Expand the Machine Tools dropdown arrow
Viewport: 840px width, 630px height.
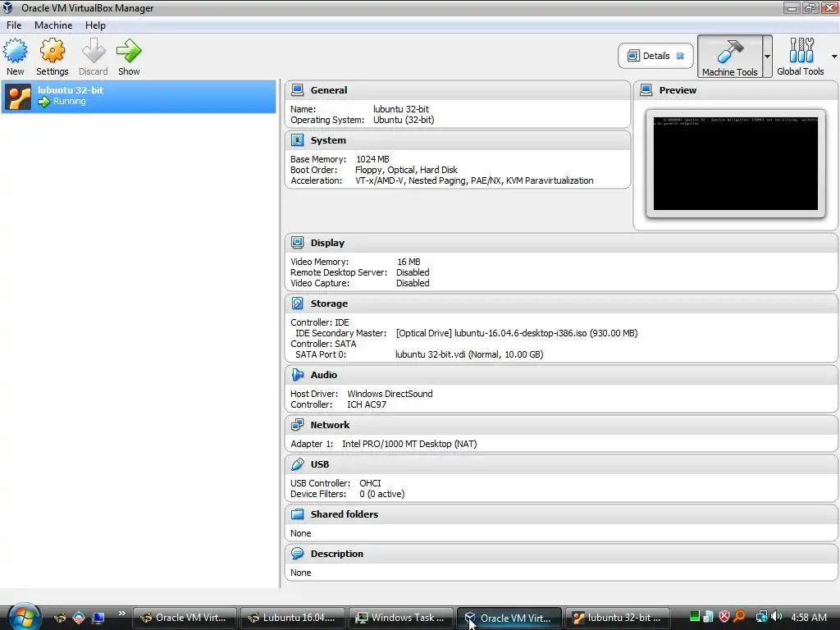point(767,57)
